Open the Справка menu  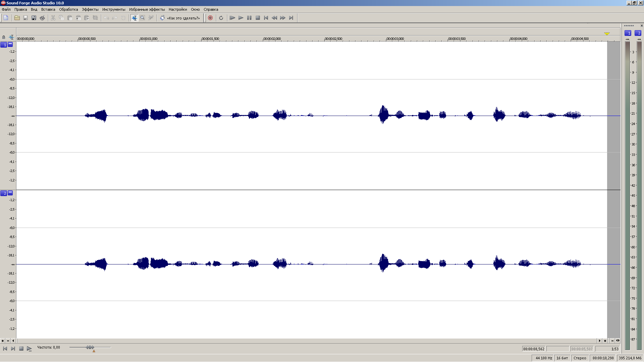click(211, 9)
